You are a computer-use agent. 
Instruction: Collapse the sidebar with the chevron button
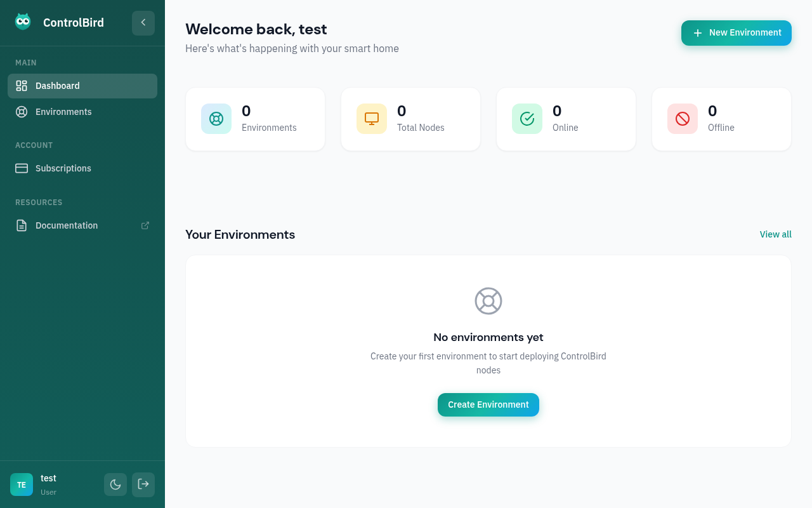[143, 23]
